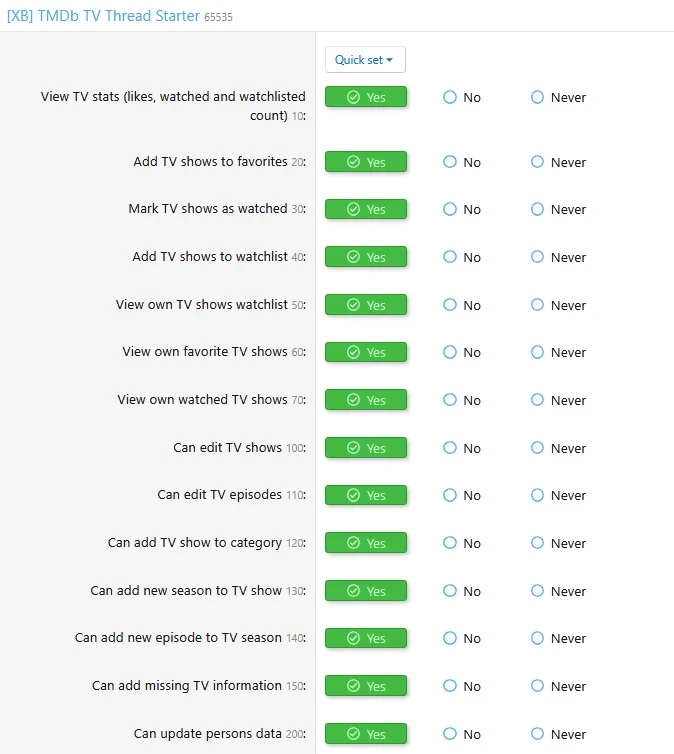Set Can add new season to No
Viewport: 674px width, 754px height.
(x=451, y=591)
